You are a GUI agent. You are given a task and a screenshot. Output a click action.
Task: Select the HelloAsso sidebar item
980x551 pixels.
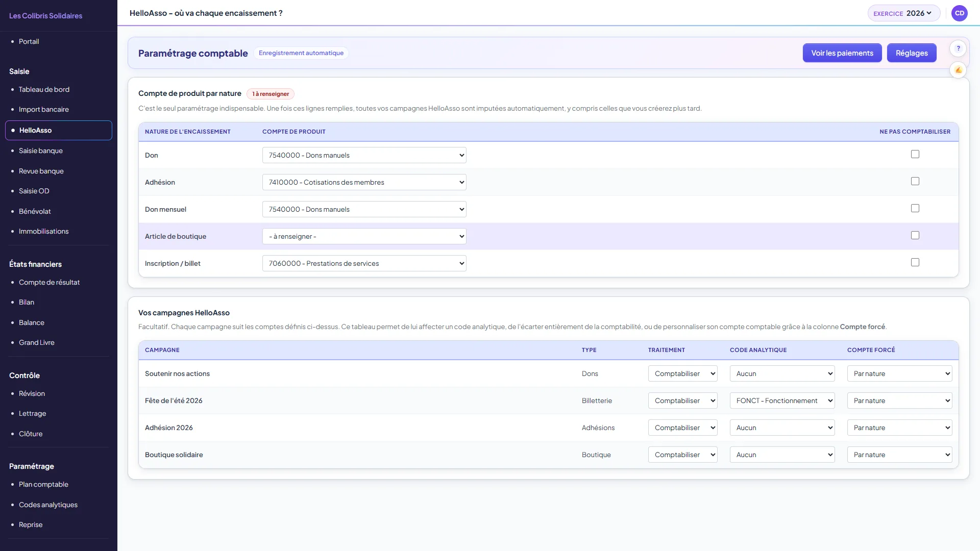(59, 130)
